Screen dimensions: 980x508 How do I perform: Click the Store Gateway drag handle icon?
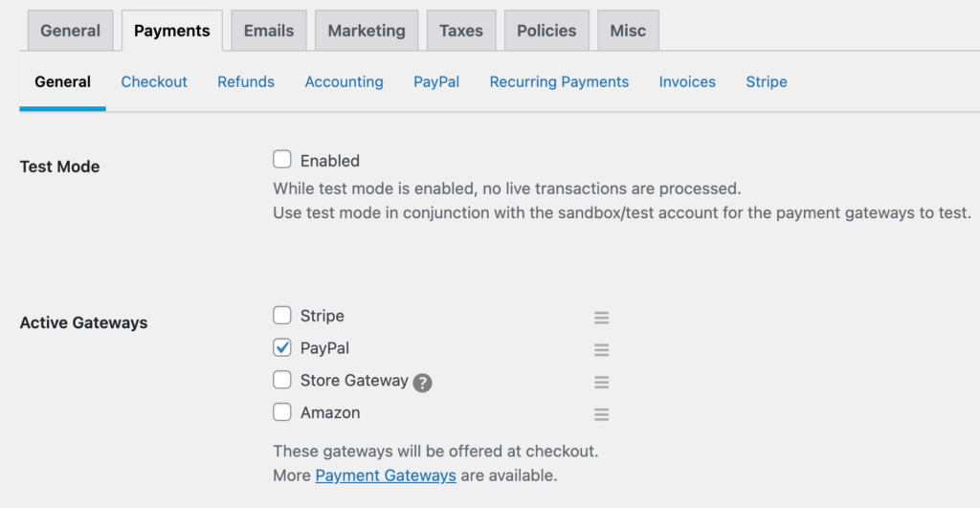601,383
